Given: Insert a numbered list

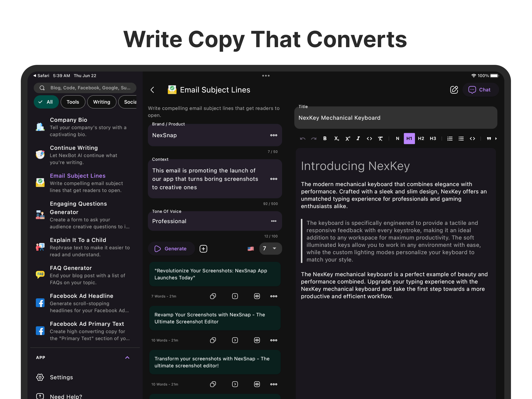Looking at the screenshot, I should pos(450,139).
